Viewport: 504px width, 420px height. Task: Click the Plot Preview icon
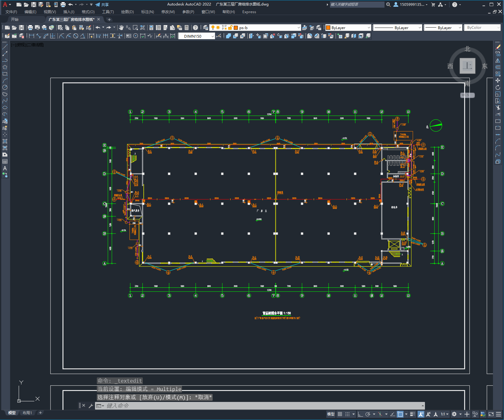click(37, 28)
